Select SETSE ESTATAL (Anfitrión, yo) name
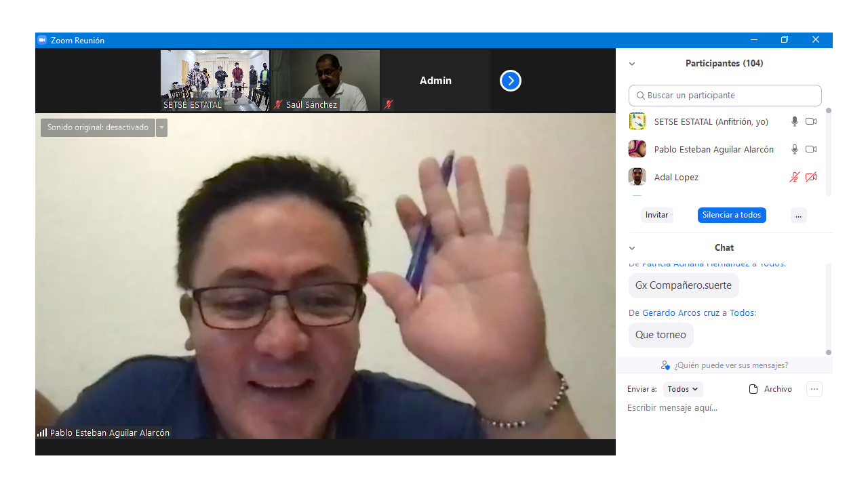 [711, 121]
